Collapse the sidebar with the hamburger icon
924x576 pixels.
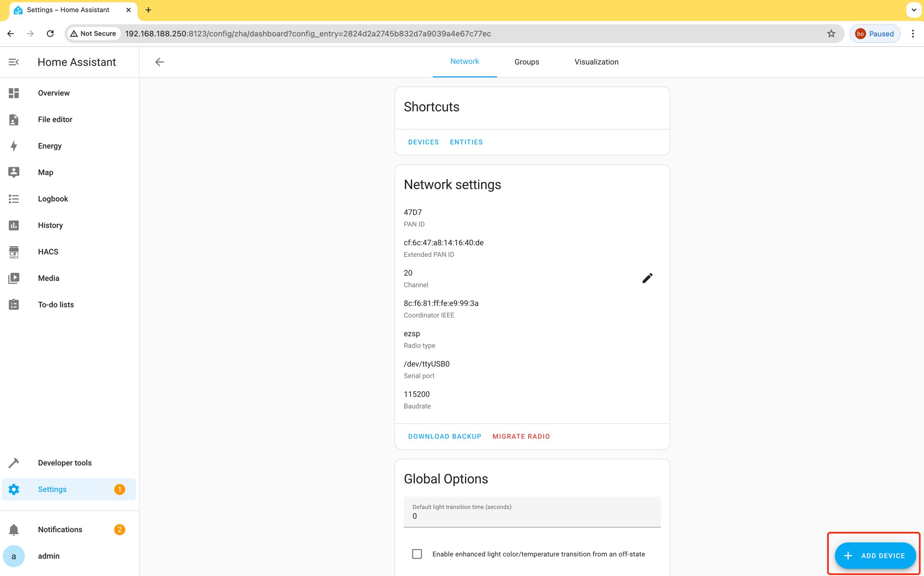coord(14,62)
